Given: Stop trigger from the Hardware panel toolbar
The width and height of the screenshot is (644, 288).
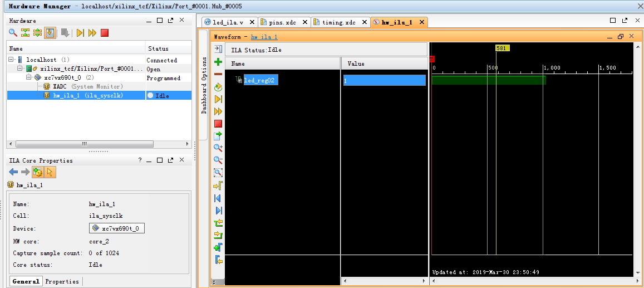Looking at the screenshot, I should (105, 33).
